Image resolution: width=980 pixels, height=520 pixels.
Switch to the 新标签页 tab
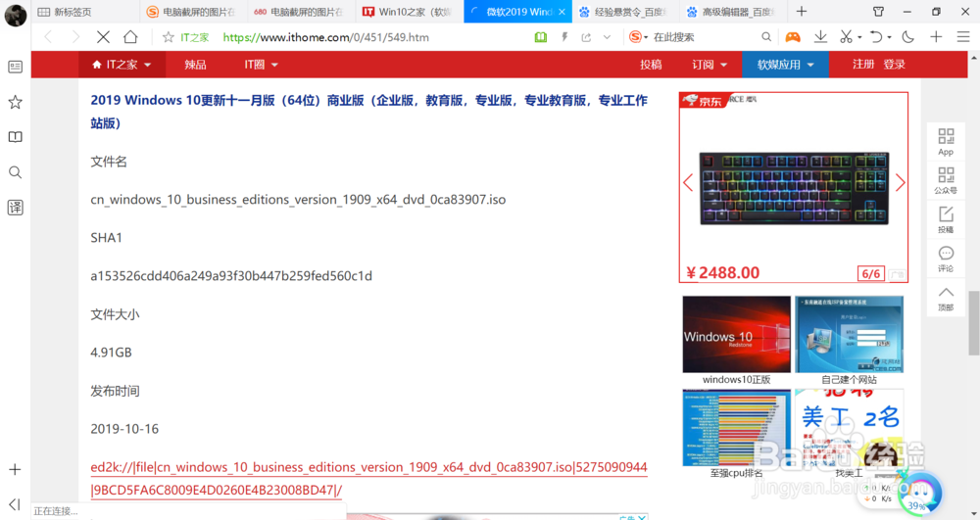[x=85, y=12]
